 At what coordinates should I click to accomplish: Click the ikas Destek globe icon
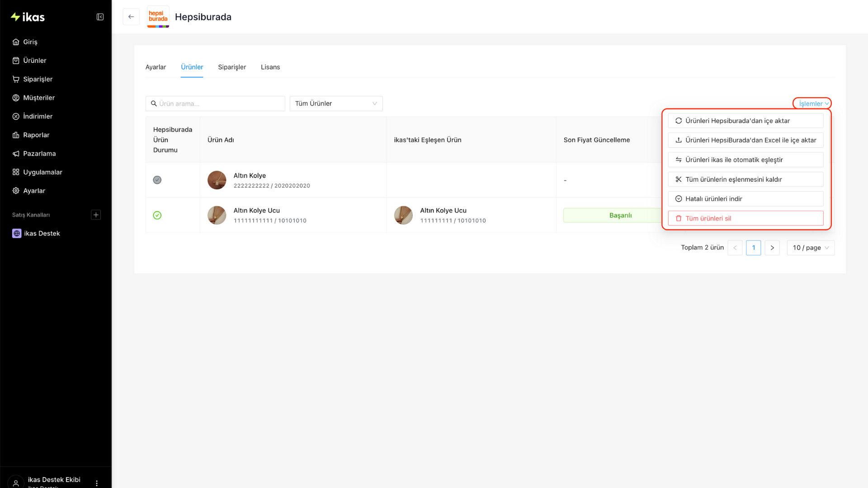coord(17,234)
